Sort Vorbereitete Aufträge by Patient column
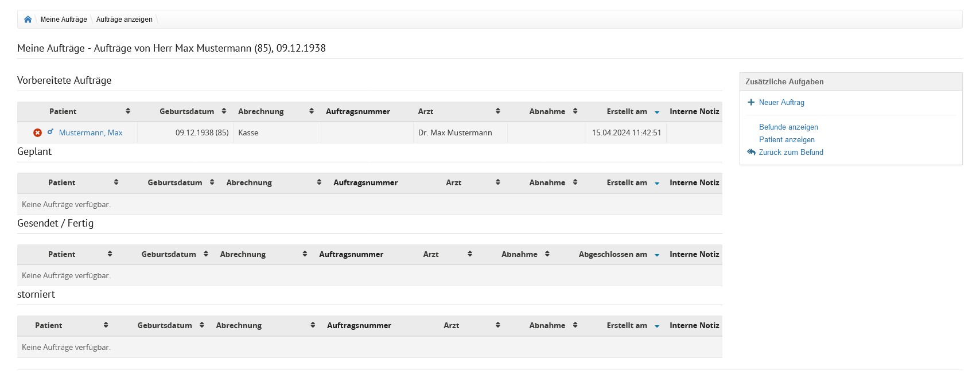980x378 pixels. click(128, 111)
